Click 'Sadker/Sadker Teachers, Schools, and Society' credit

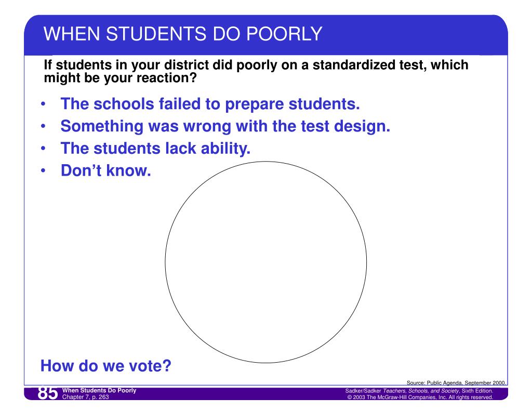click(x=419, y=391)
